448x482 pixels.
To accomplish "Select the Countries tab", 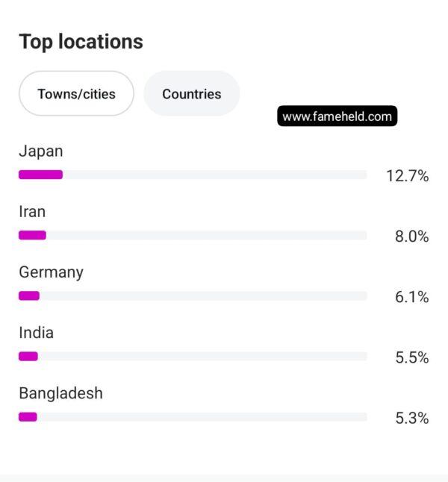I will (192, 94).
